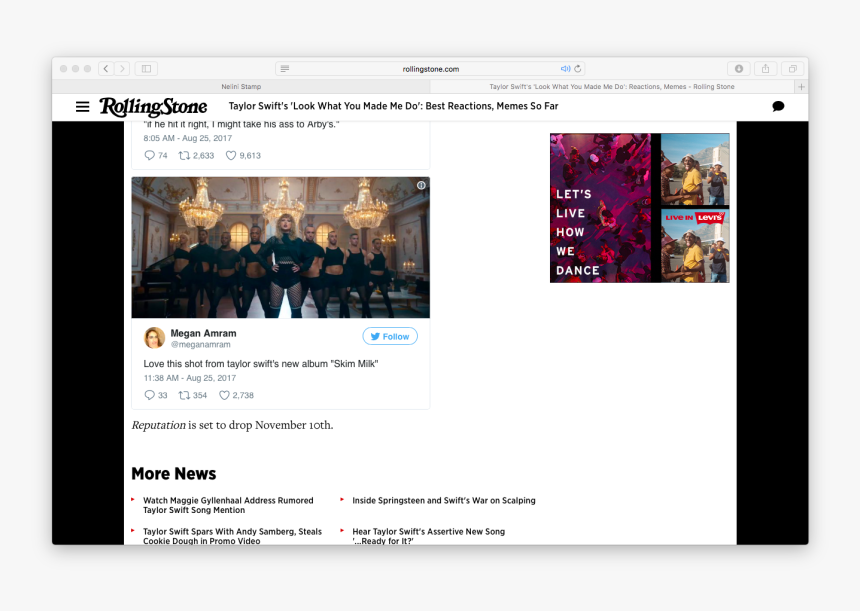The image size is (860, 611).
Task: Like Megan Amram's tweet
Action: (x=224, y=395)
